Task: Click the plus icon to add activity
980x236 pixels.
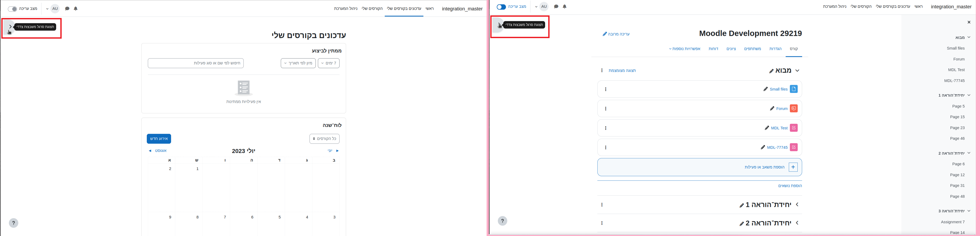Action: [793, 167]
